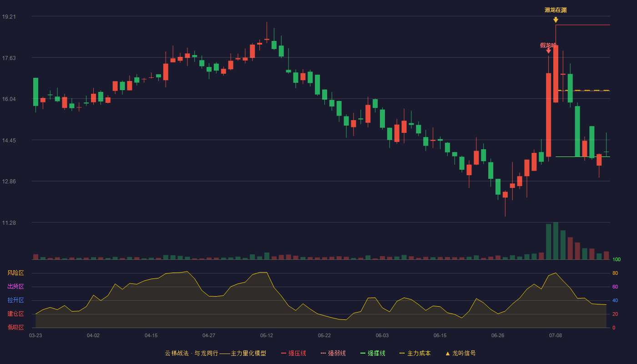Click the 04-15 date label

(x=151, y=335)
